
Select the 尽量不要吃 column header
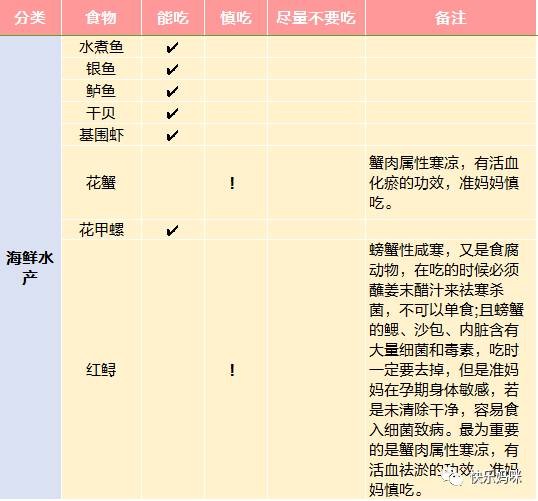pyautogui.click(x=316, y=18)
